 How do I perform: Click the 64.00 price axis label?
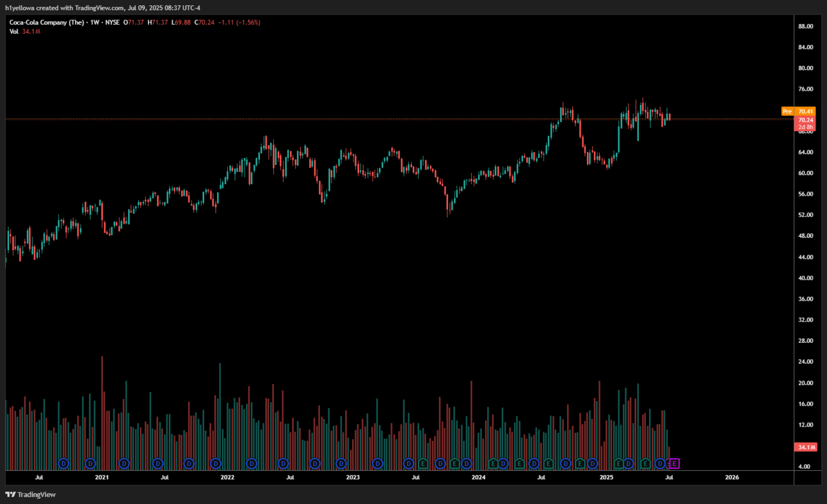click(x=805, y=152)
